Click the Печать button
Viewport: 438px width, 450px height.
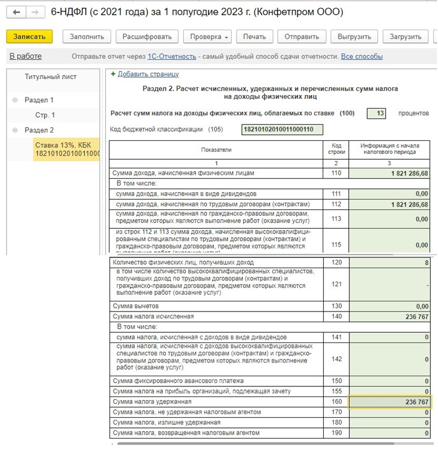255,37
